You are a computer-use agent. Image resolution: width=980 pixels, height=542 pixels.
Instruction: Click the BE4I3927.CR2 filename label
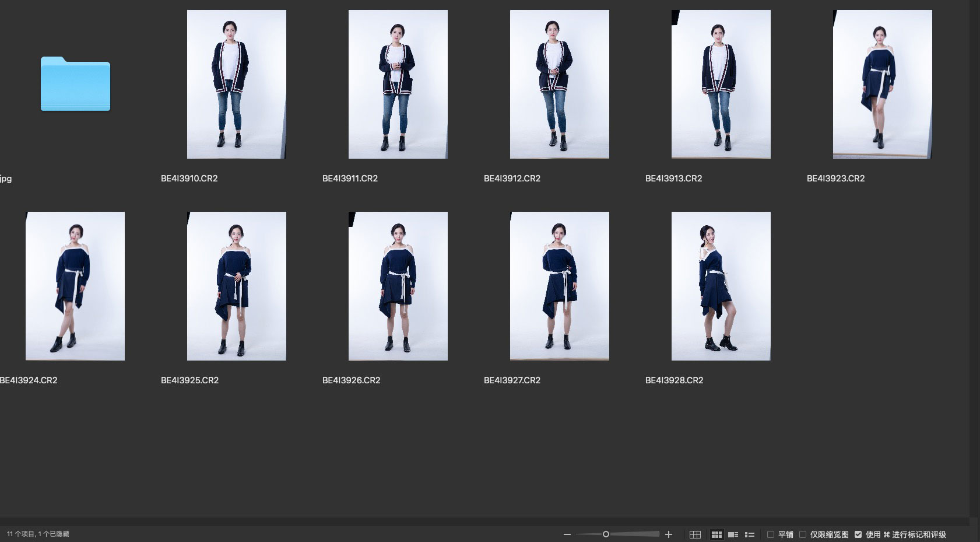(x=512, y=380)
